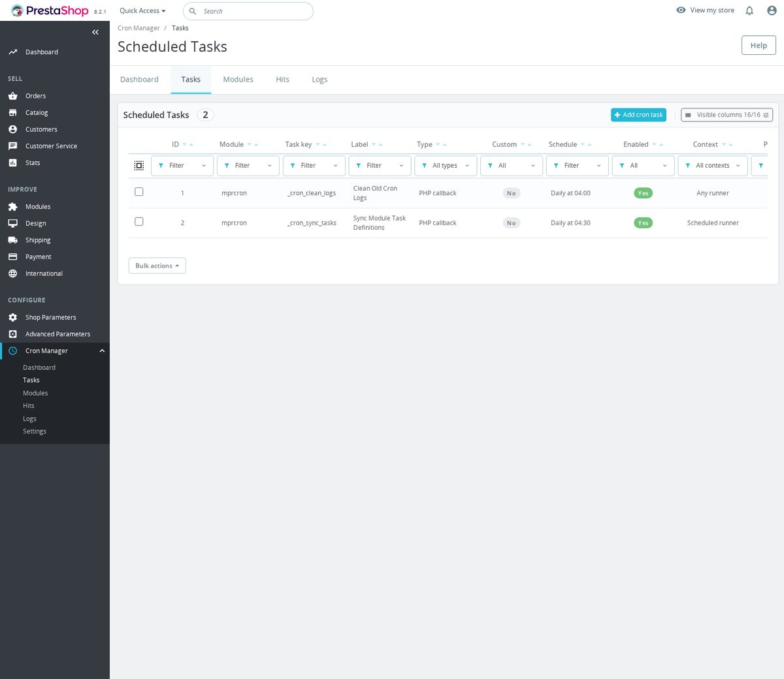Click the search magnifier icon

click(x=193, y=11)
